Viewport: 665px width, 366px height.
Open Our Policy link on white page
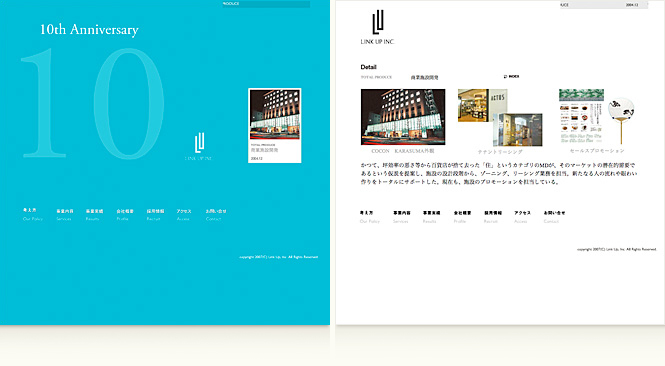(369, 217)
